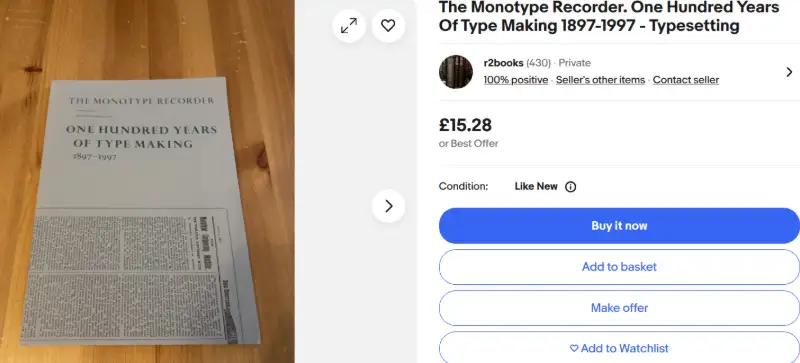View the 100% positive feedback link
This screenshot has width=800, height=363.
[516, 80]
